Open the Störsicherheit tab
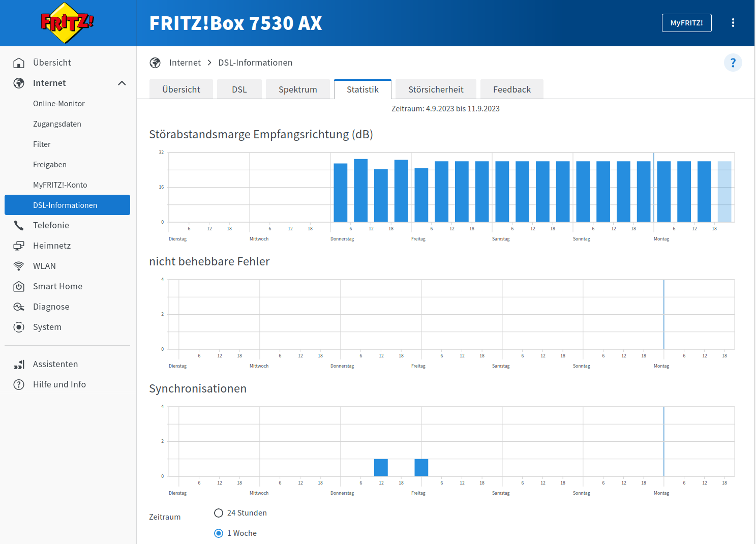Image resolution: width=756 pixels, height=544 pixels. coord(436,89)
